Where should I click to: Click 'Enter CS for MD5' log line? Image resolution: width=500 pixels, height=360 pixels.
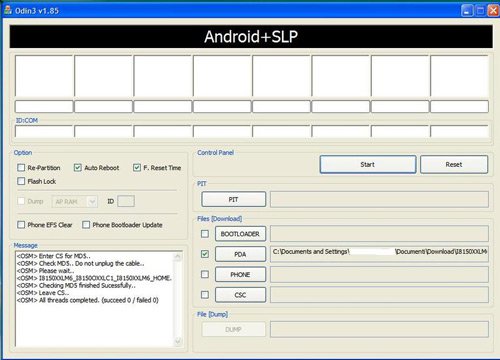coord(53,256)
